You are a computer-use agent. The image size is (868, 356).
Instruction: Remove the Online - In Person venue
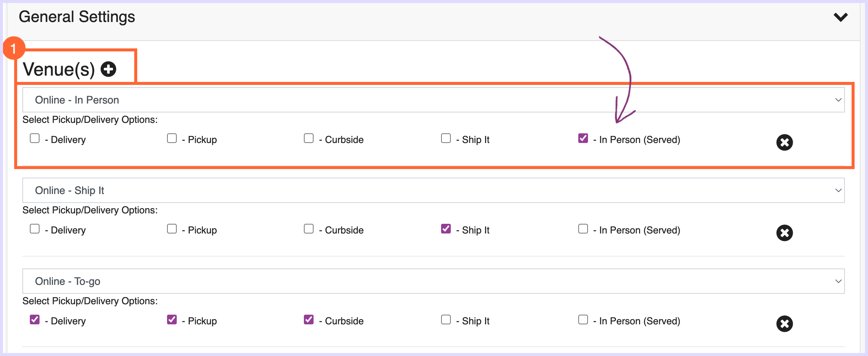tap(784, 142)
